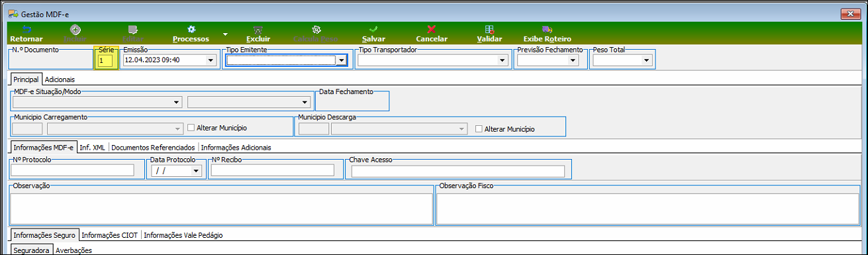Switch to the Adicionais tab
This screenshot has height=255, width=868.
(60, 79)
